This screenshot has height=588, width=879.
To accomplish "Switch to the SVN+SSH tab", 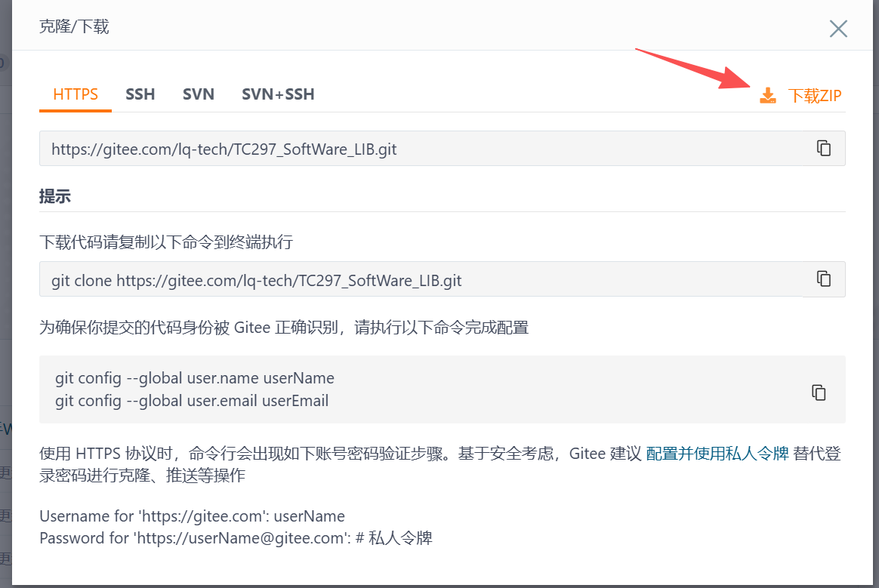I will tap(278, 94).
